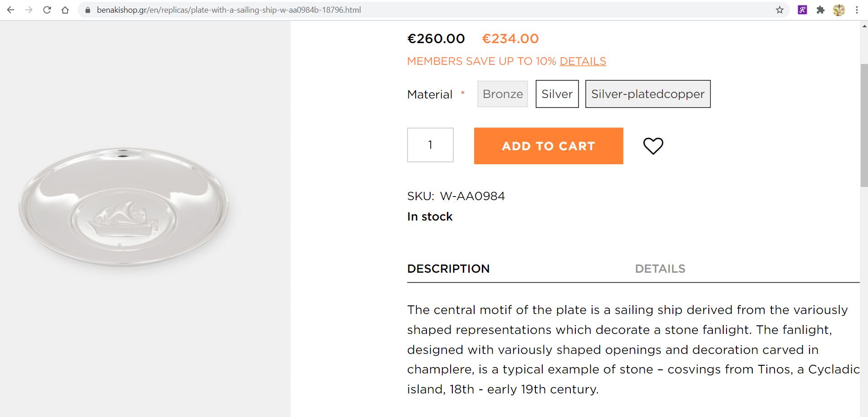
Task: Click the silver plate product image
Action: click(123, 206)
